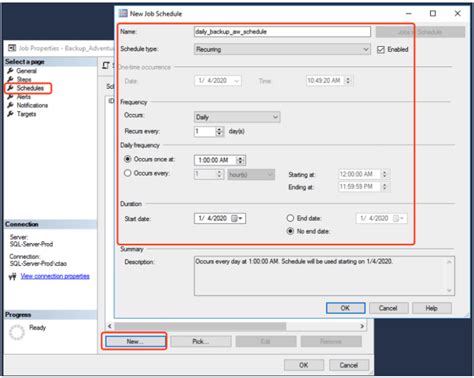This screenshot has width=474, height=378.
Task: Select the Occurs once at radio button
Action: (128, 159)
